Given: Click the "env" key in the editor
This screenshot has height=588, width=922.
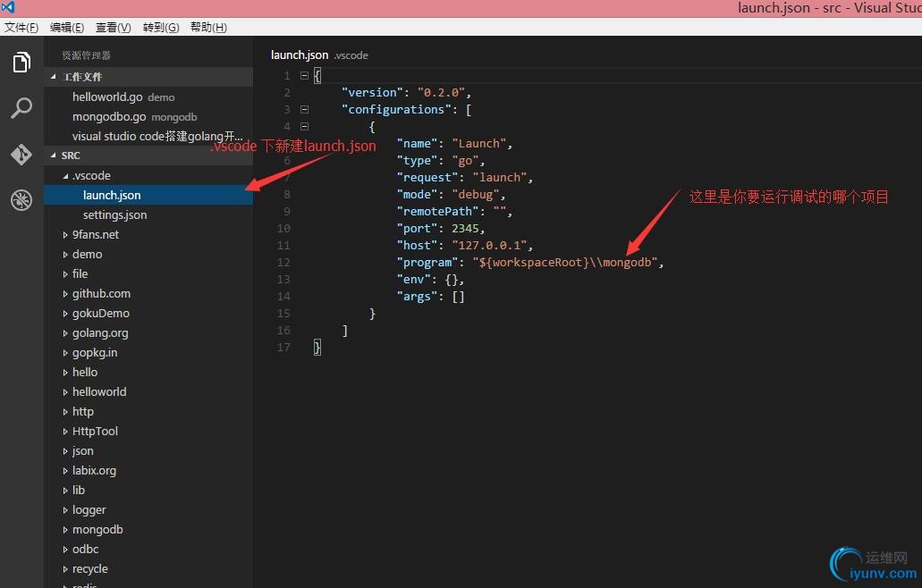Looking at the screenshot, I should (x=414, y=281).
